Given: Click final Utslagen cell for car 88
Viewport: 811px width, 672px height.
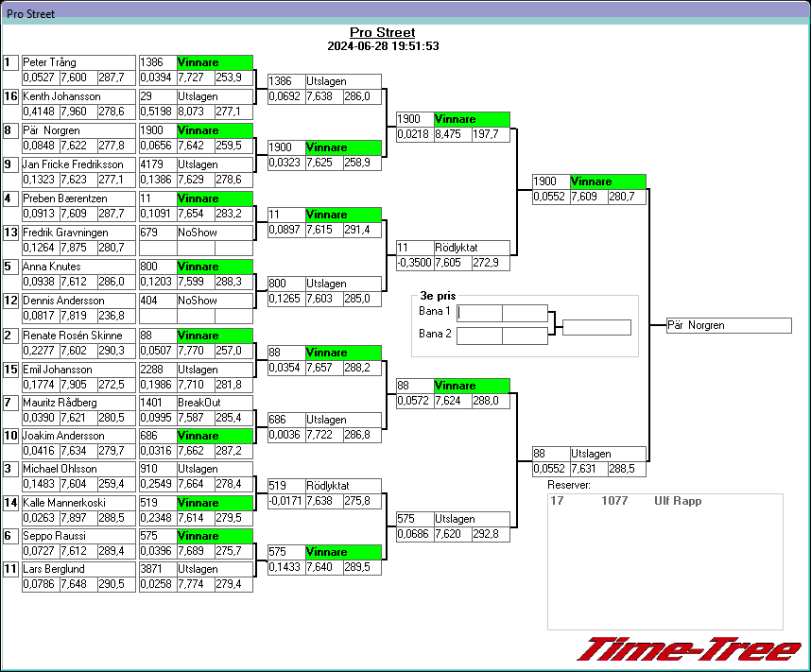Looking at the screenshot, I should click(x=609, y=455).
